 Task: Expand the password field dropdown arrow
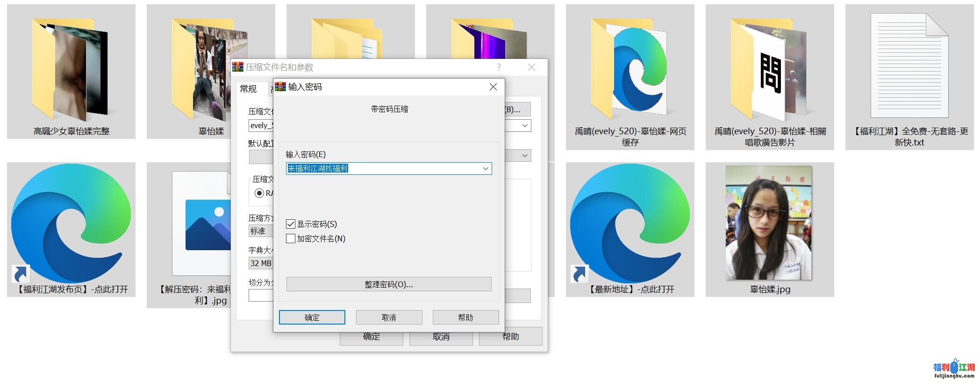486,169
